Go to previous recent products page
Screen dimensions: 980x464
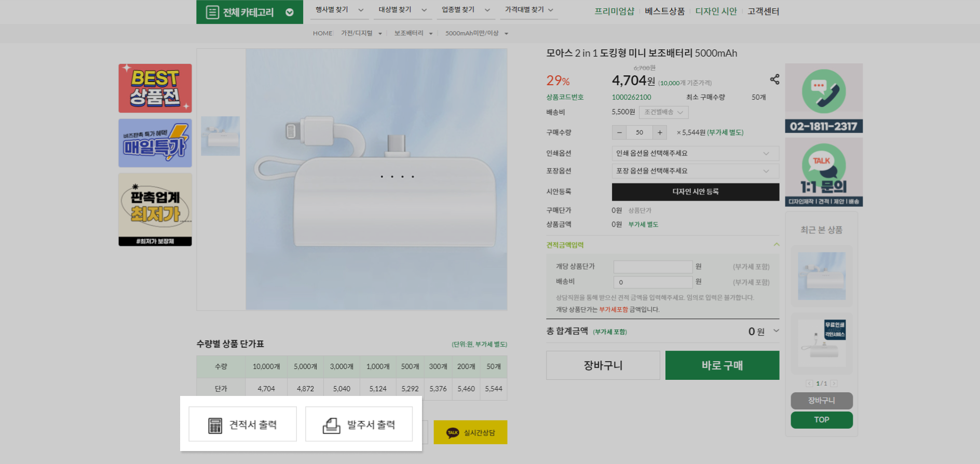(x=809, y=383)
